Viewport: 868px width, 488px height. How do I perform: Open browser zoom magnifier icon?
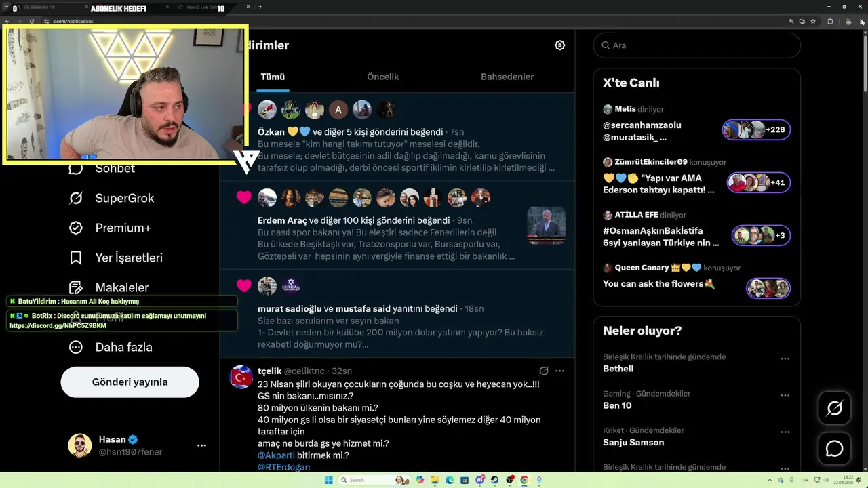click(791, 22)
